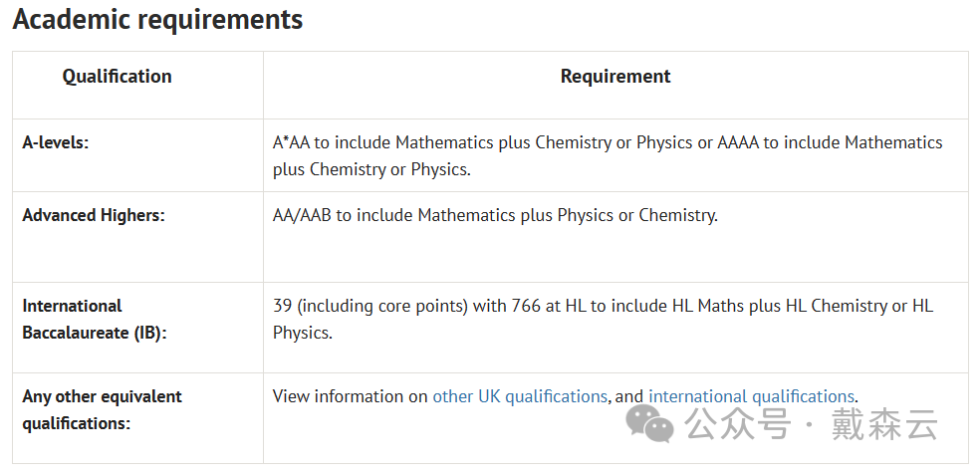The width and height of the screenshot is (980, 476).
Task: Click the 'View information on' text
Action: click(x=350, y=396)
